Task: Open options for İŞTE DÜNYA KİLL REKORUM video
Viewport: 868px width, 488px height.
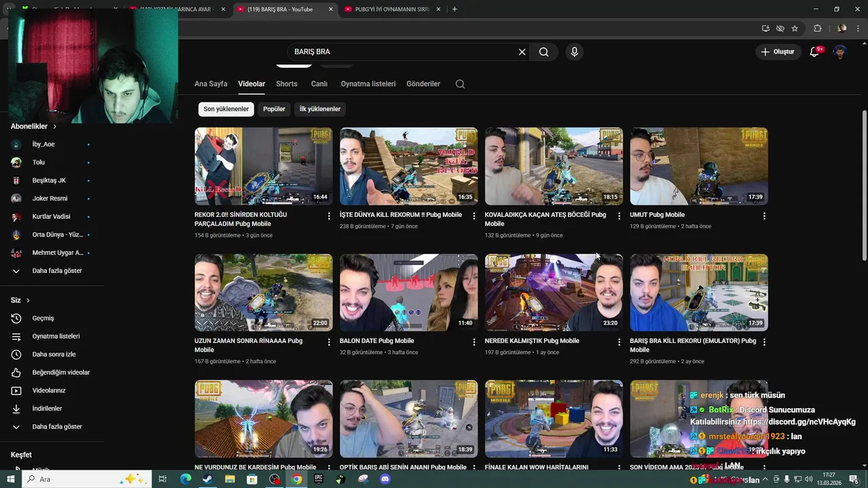Action: tap(474, 216)
